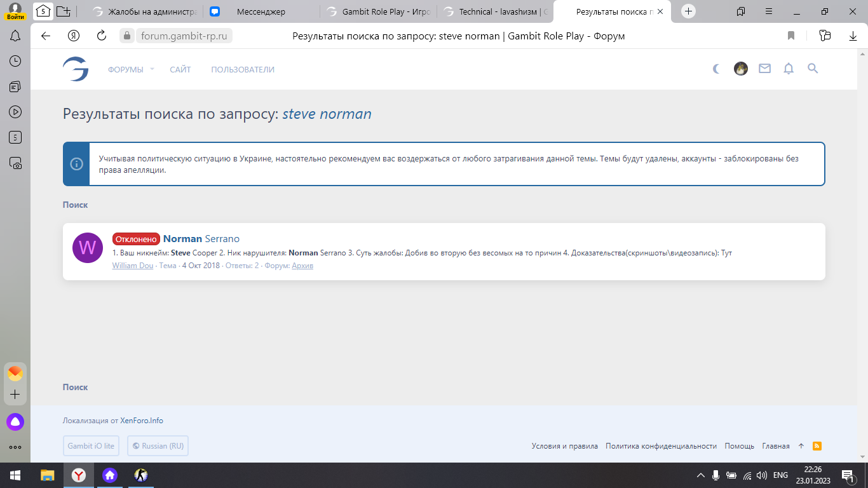Open user avatar profile menu
The image size is (868, 488).
pyautogui.click(x=741, y=69)
